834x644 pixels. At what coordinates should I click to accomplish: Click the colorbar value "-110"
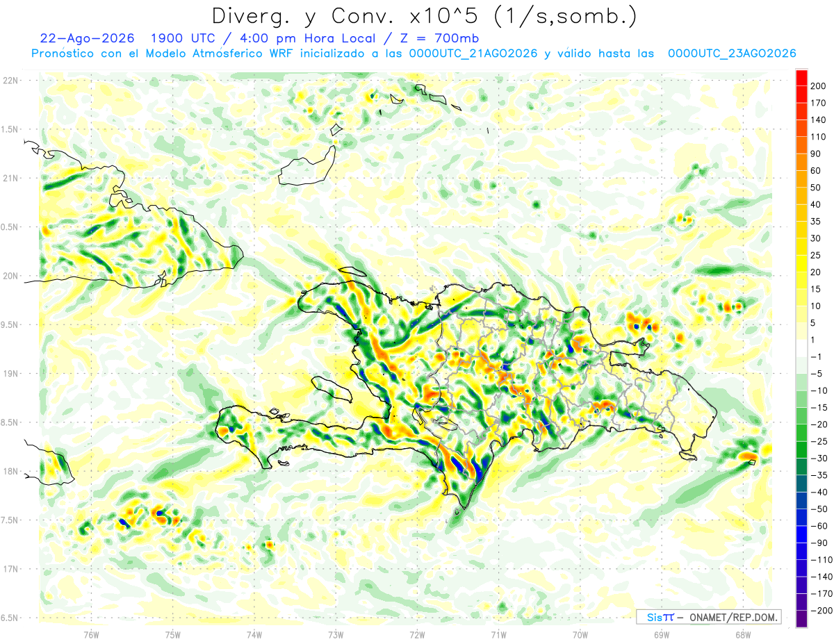tap(821, 560)
